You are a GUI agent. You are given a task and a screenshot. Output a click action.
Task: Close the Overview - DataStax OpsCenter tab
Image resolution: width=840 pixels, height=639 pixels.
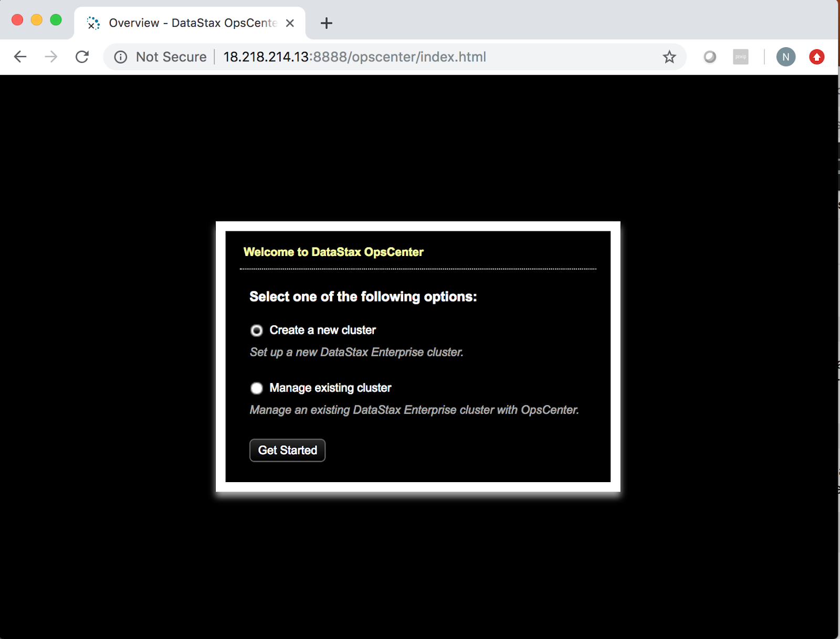coord(290,23)
